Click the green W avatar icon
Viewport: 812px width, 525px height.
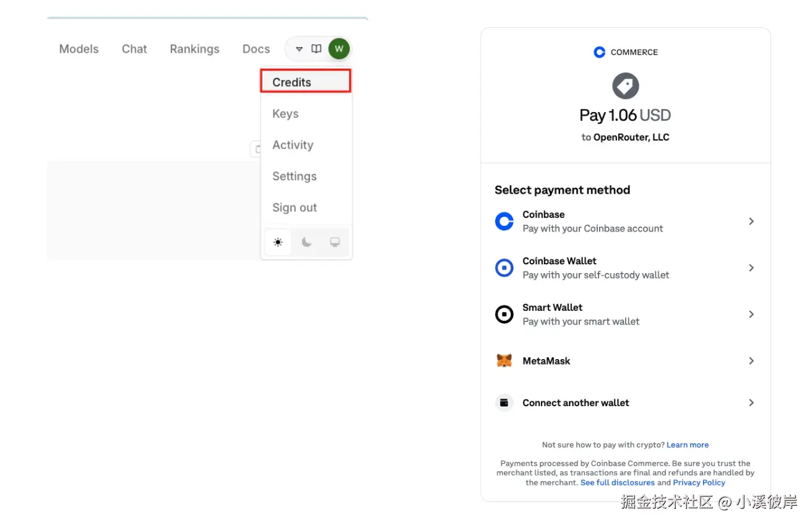click(339, 49)
